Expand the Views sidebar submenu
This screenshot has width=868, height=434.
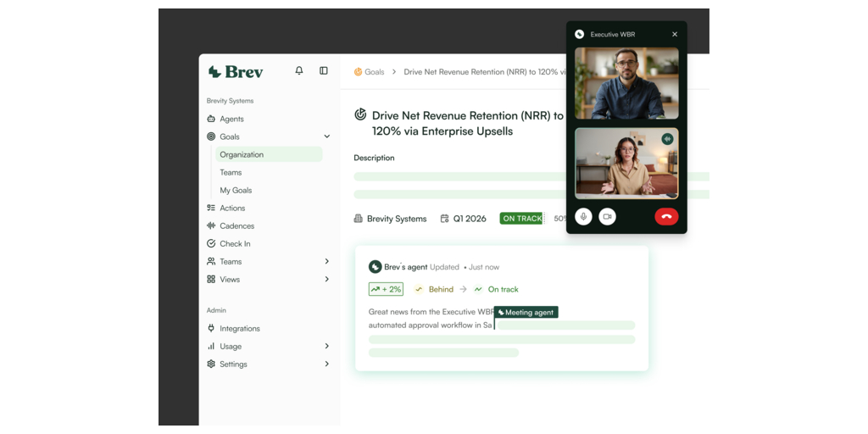click(327, 280)
